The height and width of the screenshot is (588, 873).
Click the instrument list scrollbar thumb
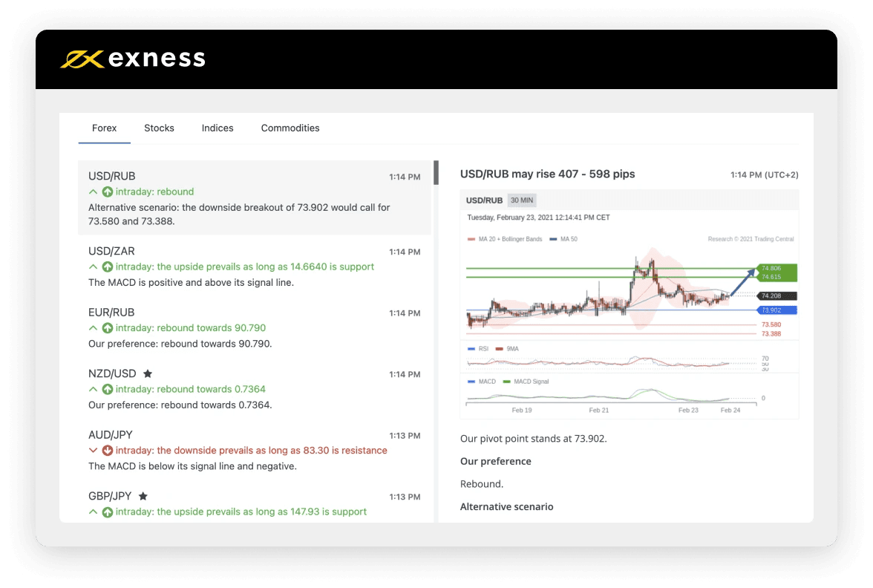click(436, 172)
